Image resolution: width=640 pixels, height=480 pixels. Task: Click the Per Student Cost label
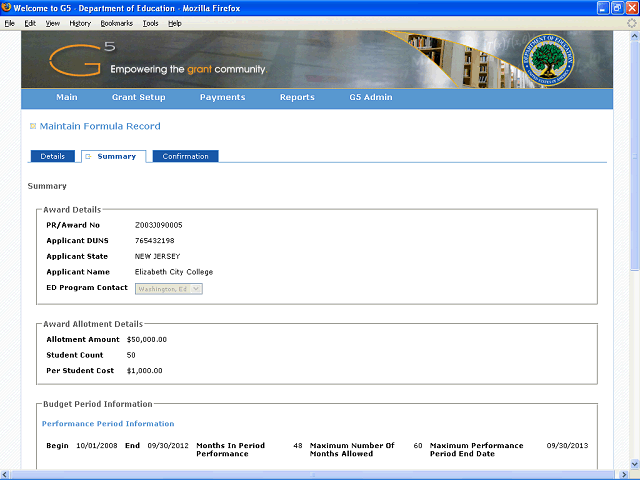click(80, 371)
